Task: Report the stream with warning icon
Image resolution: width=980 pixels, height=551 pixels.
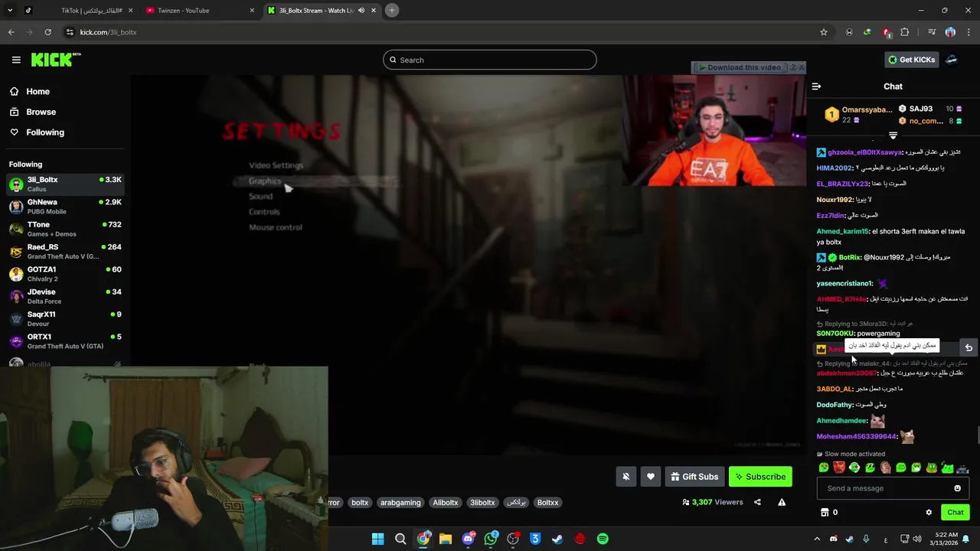Action: tap(782, 502)
